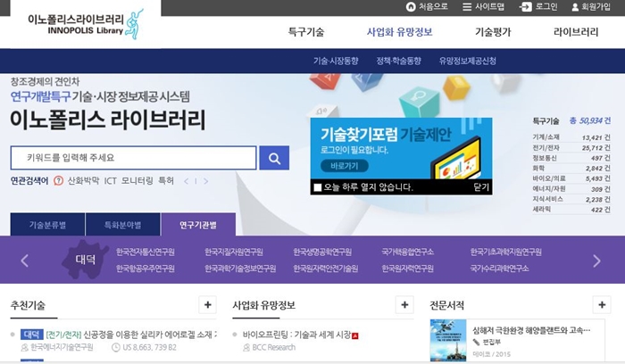Click the keyword search input field
This screenshot has width=625, height=364.
134,158
